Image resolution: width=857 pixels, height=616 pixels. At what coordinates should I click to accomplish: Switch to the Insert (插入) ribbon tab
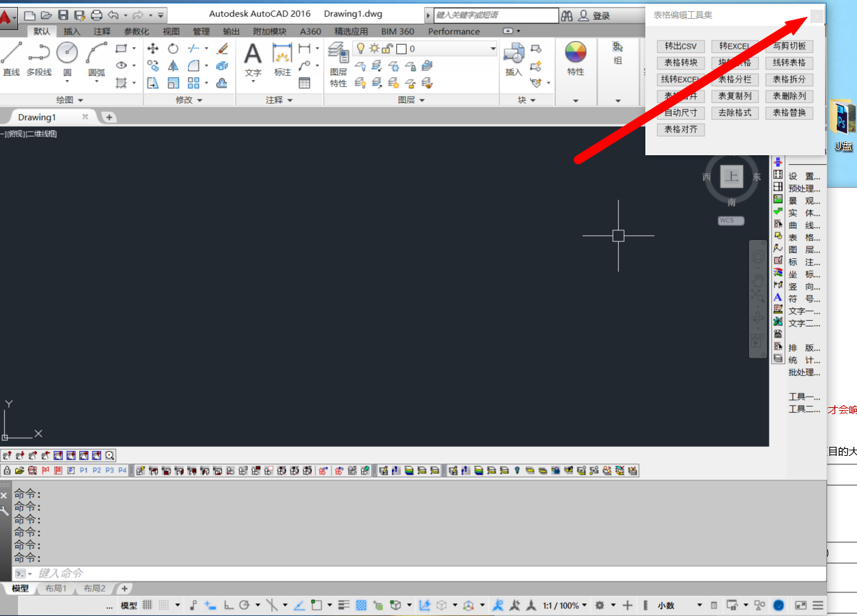click(72, 31)
